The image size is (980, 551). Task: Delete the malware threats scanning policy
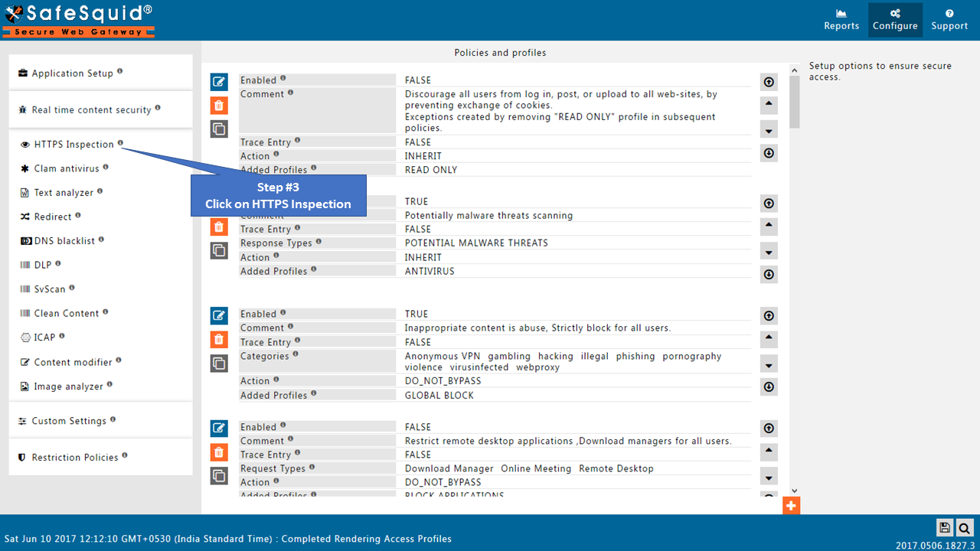click(x=219, y=227)
